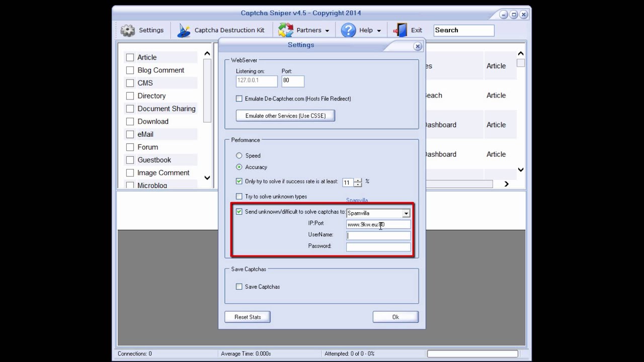Open the Spamvilla service combo box
The image size is (644, 362).
[x=378, y=213]
